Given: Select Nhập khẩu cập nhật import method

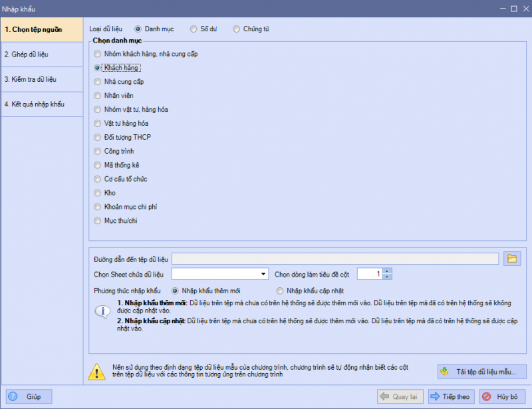Looking at the screenshot, I should coord(281,291).
